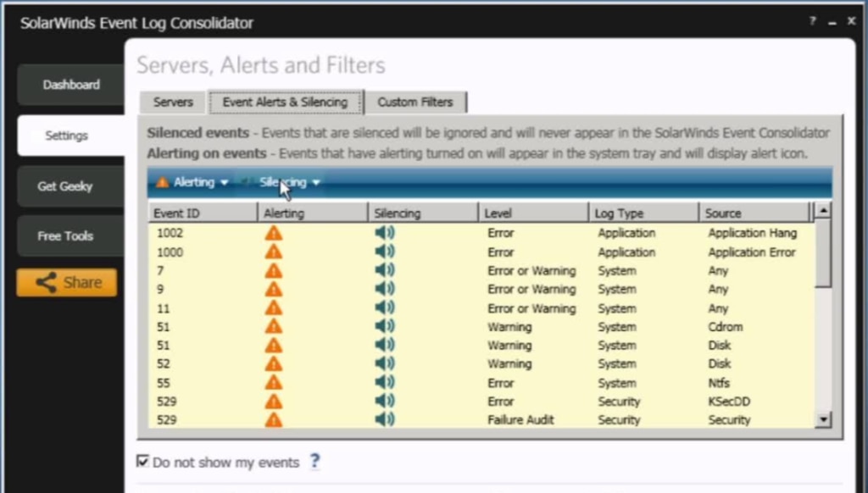
Task: Click the speaker icon for event 1000
Action: coord(385,252)
